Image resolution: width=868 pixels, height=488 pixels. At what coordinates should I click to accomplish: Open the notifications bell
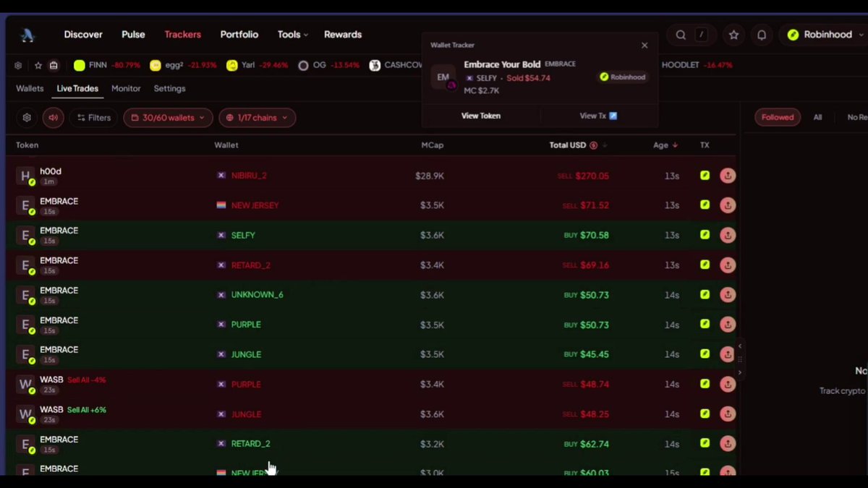pyautogui.click(x=762, y=35)
